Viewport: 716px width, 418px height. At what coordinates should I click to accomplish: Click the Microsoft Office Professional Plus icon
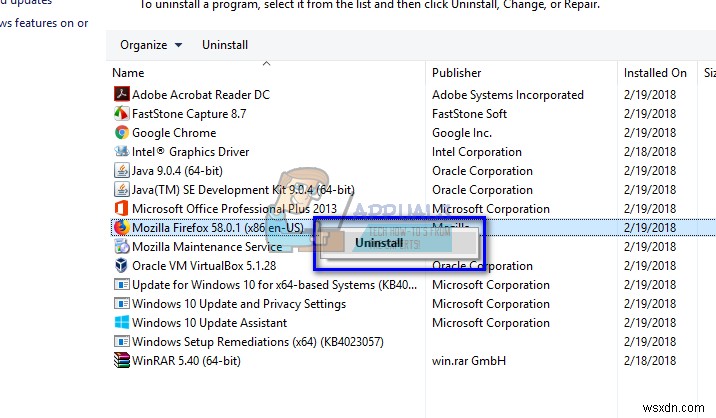tap(121, 208)
